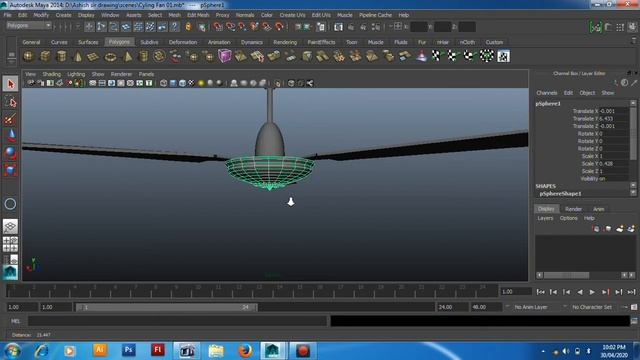
Task: Click the new layer icon in Layer Editor
Action: [620, 229]
